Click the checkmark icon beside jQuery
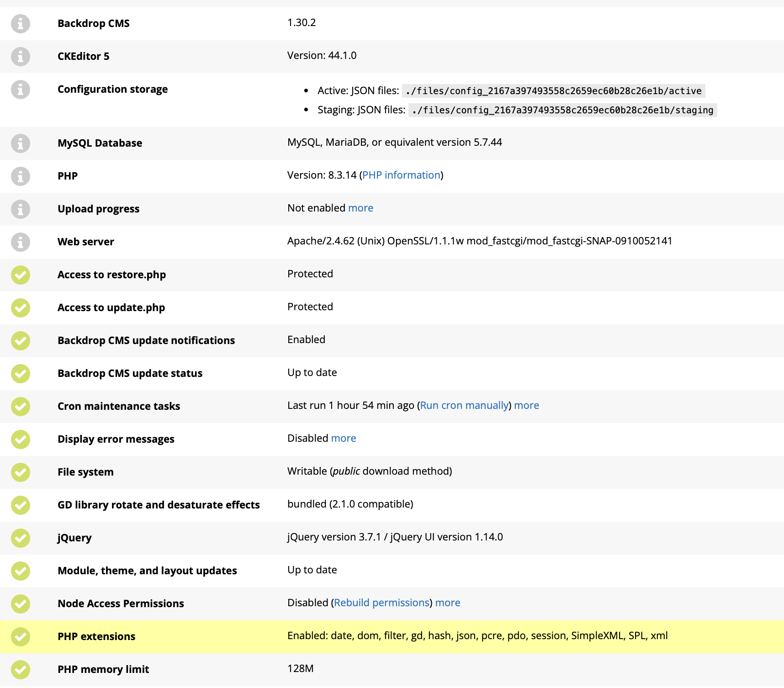The image size is (784, 688). pos(21,538)
